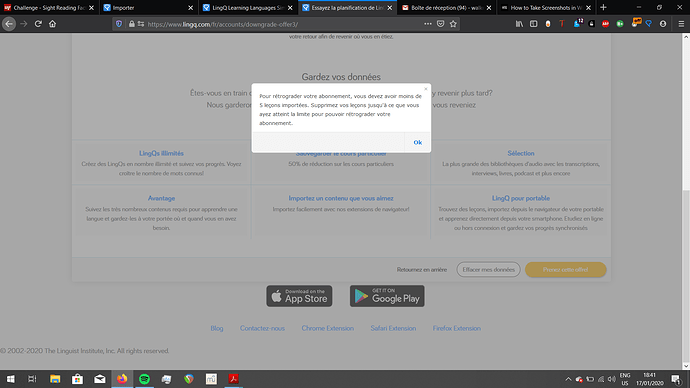Click the site security padlock icon
The height and width of the screenshot is (388, 690).
(x=132, y=24)
